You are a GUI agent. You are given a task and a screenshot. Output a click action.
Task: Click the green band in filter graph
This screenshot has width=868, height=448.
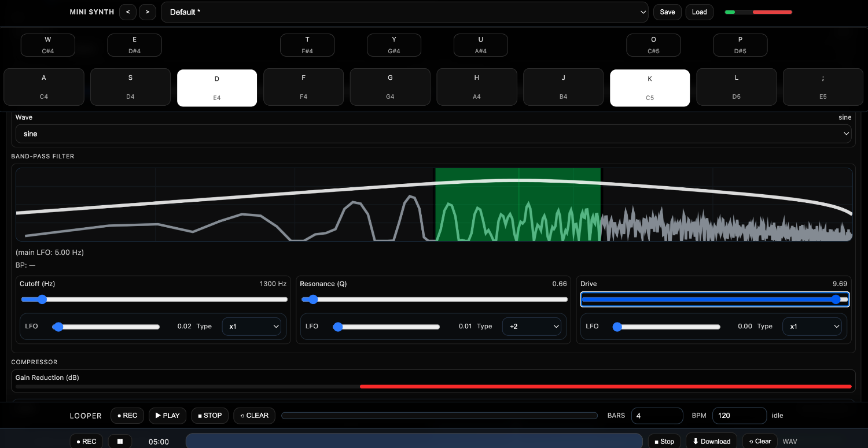518,205
